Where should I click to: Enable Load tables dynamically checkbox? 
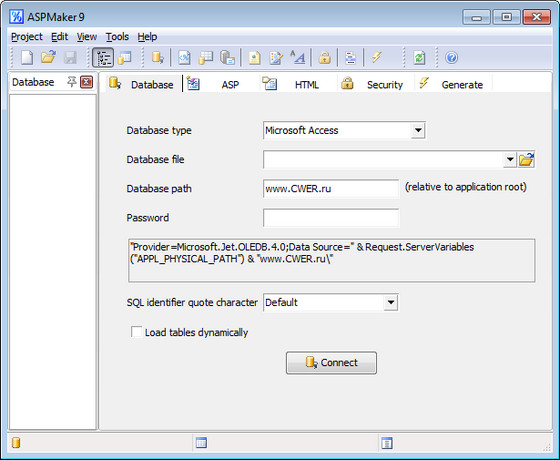tap(136, 332)
